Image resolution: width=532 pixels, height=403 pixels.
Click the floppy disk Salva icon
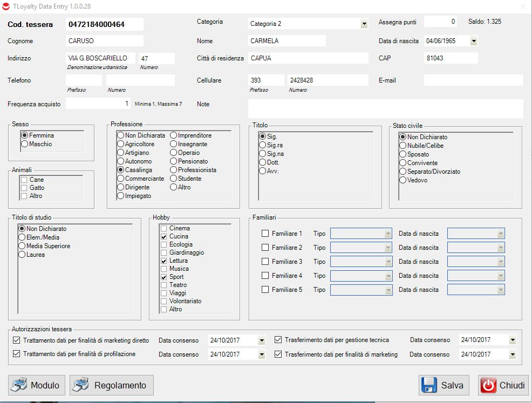429,385
